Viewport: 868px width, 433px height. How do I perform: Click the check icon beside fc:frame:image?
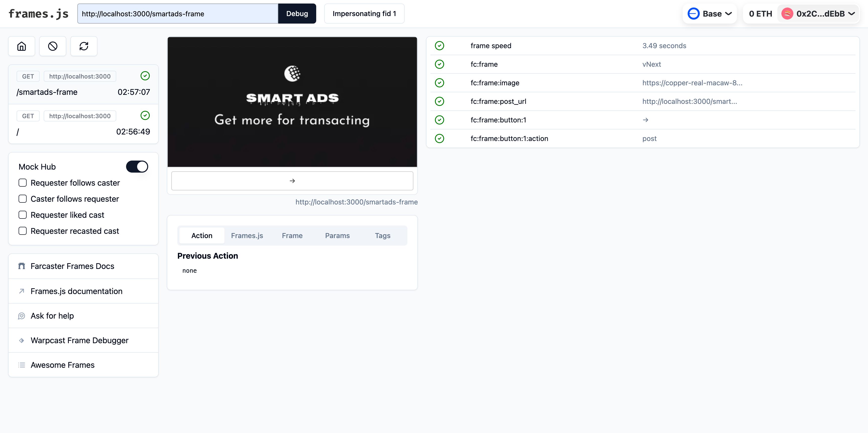[x=439, y=83]
